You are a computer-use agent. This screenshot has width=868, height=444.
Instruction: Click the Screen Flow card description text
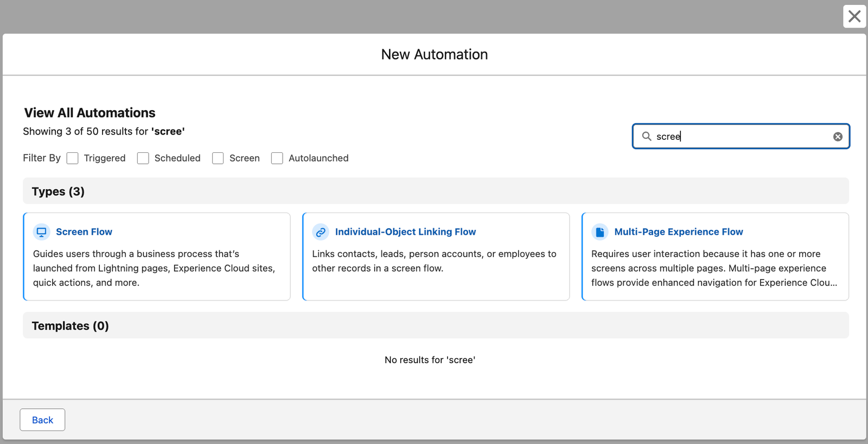pos(154,268)
